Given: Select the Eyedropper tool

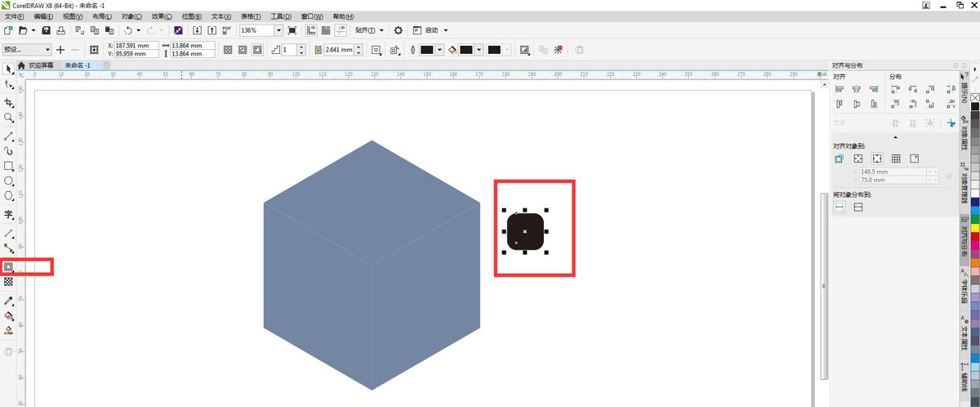Looking at the screenshot, I should [x=9, y=301].
